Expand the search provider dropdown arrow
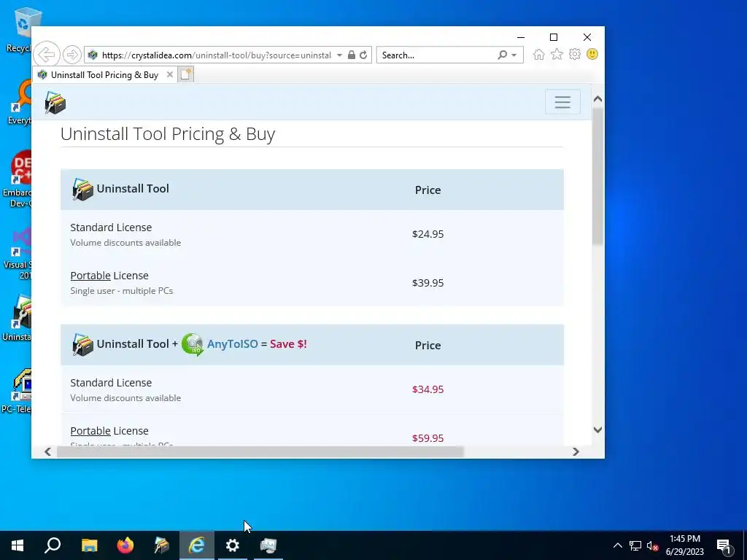Viewport: 747px width, 560px height. click(514, 55)
